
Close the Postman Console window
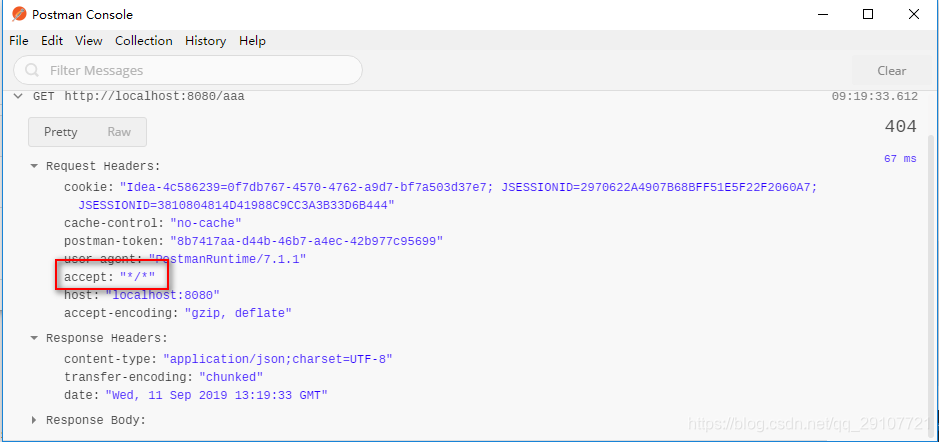click(914, 14)
